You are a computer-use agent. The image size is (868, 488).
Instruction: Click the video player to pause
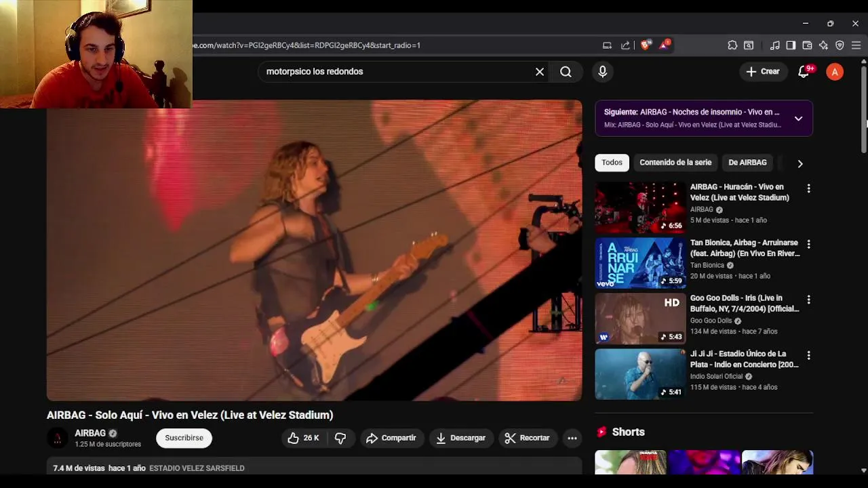pyautogui.click(x=314, y=250)
